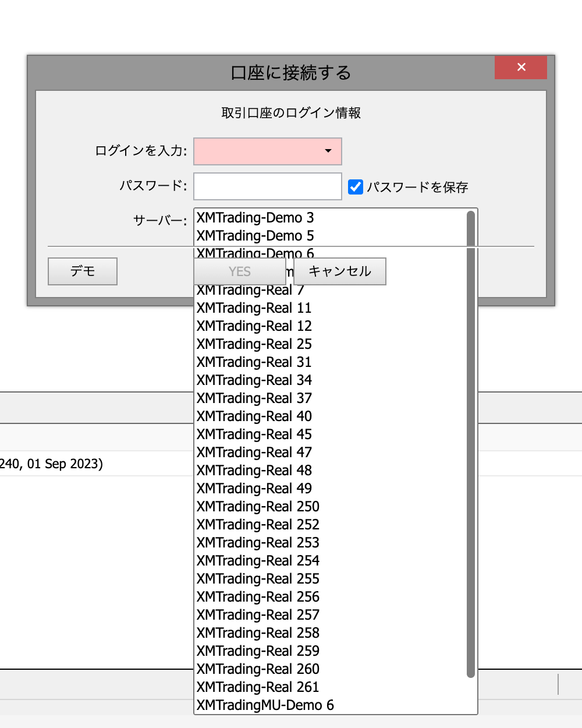Screen dimensions: 582x728
Task: Select XMTrading-Demo 5 server
Action: [331, 236]
